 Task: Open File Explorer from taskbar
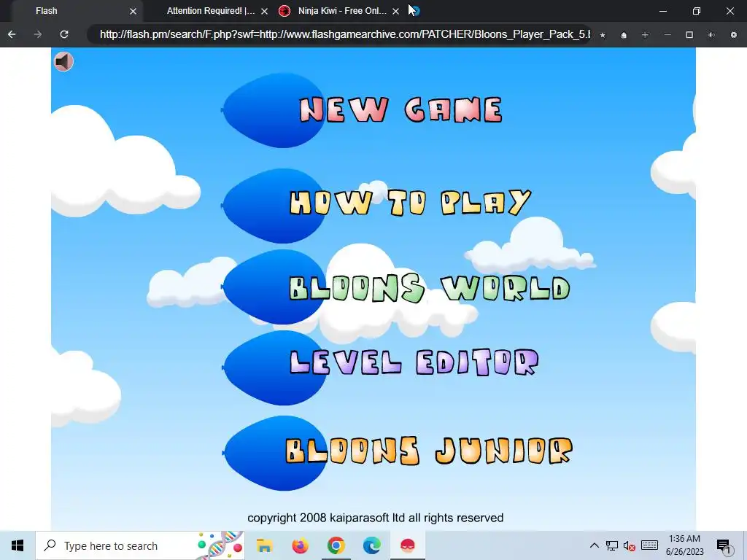coord(264,545)
